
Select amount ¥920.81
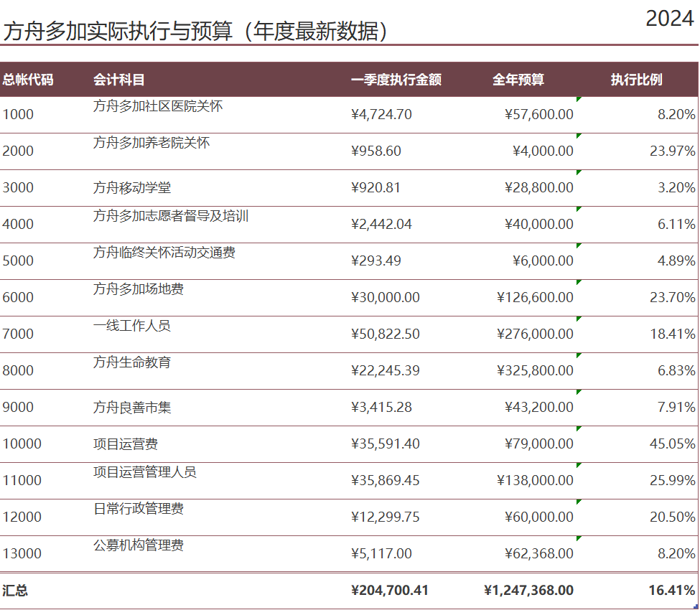click(376, 187)
